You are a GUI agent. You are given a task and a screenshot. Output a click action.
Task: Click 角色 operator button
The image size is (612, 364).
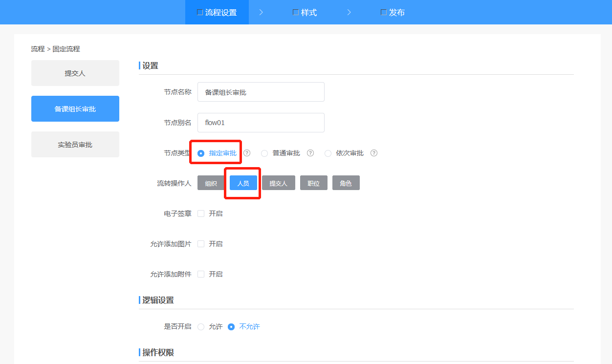(346, 183)
